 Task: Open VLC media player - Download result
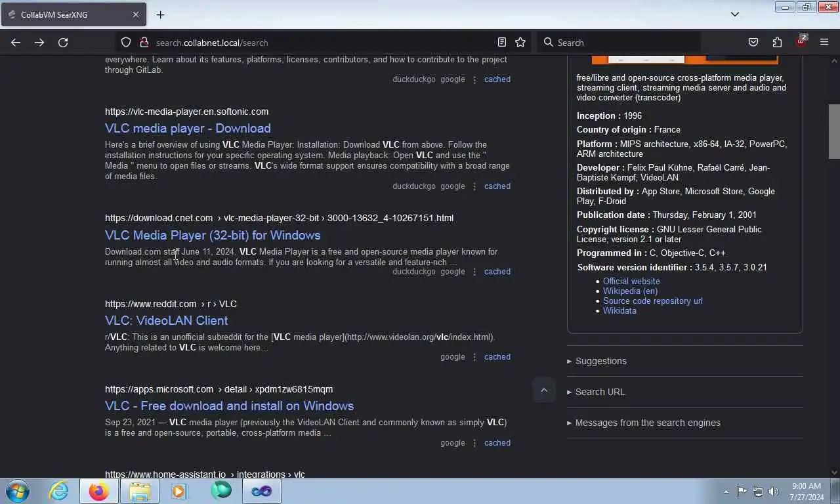click(188, 129)
